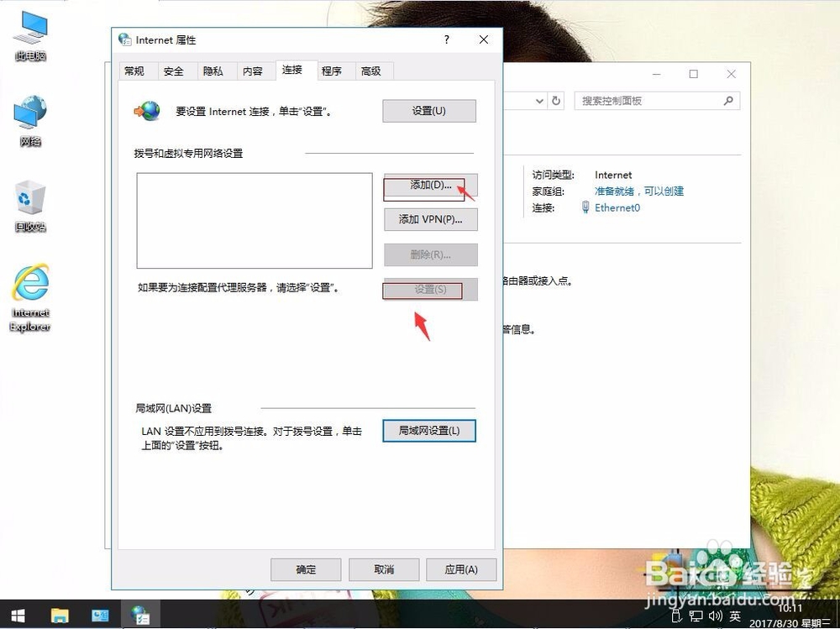Click the speaker icon in the system tray
This screenshot has width=840, height=629.
coord(716,616)
